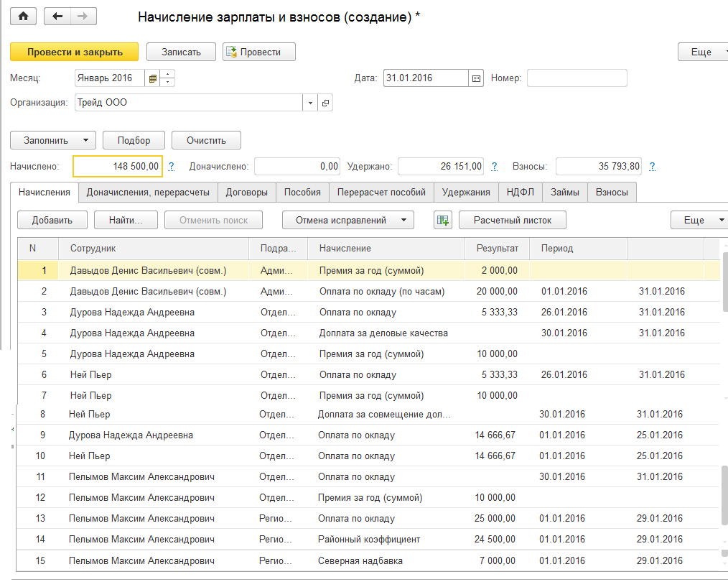Switch to the НДФЛ tab
This screenshot has width=728, height=582.
[x=520, y=193]
